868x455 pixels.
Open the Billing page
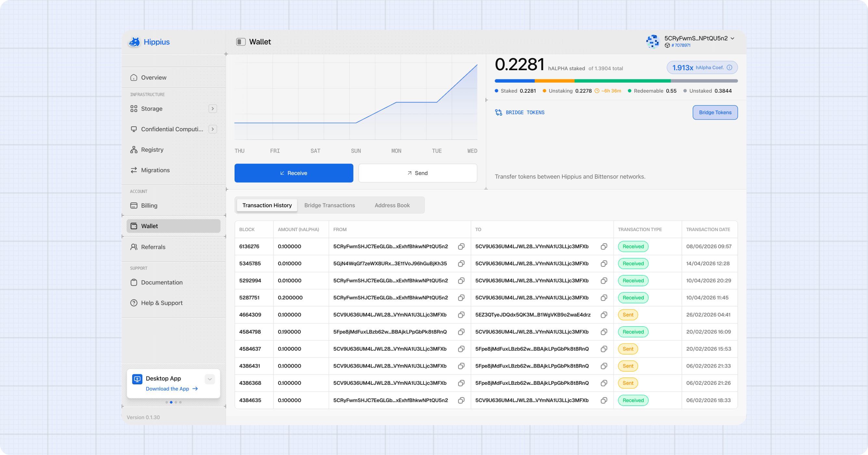click(173, 206)
